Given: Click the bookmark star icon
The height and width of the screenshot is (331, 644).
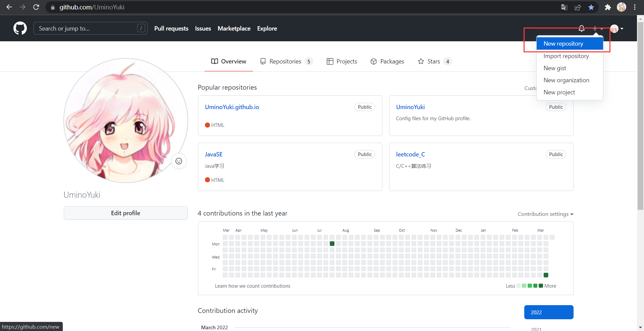Looking at the screenshot, I should pyautogui.click(x=591, y=7).
